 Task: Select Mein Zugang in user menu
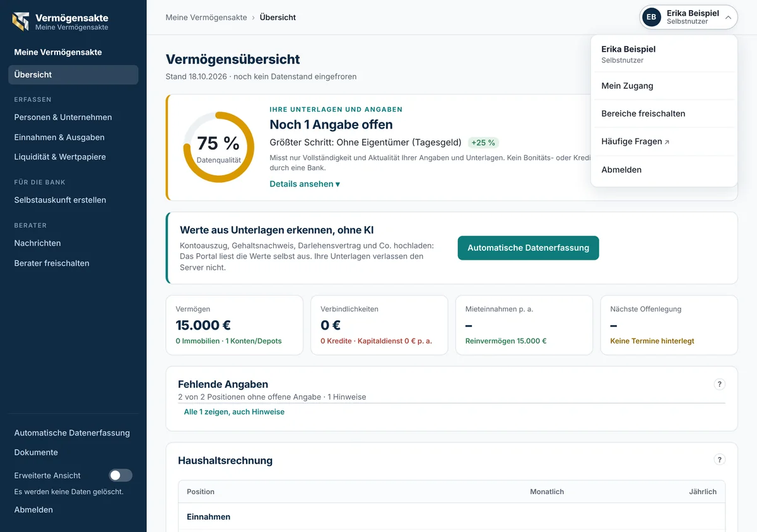[x=664, y=86]
